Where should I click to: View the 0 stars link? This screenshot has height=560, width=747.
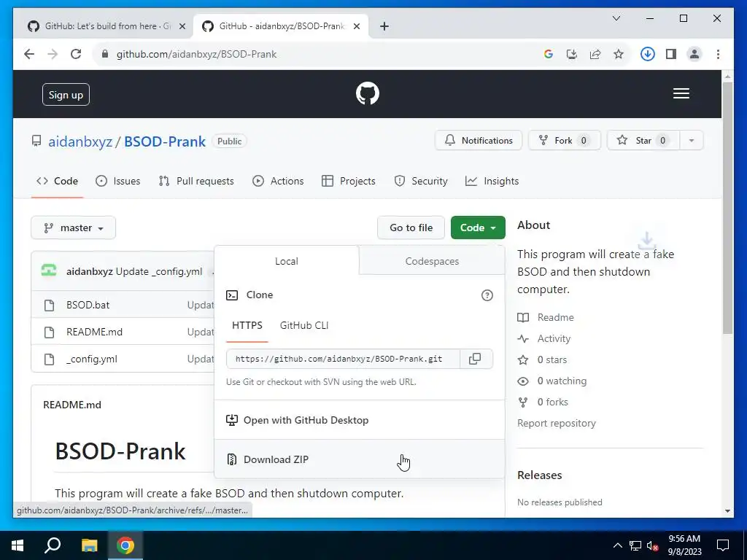coord(542,359)
